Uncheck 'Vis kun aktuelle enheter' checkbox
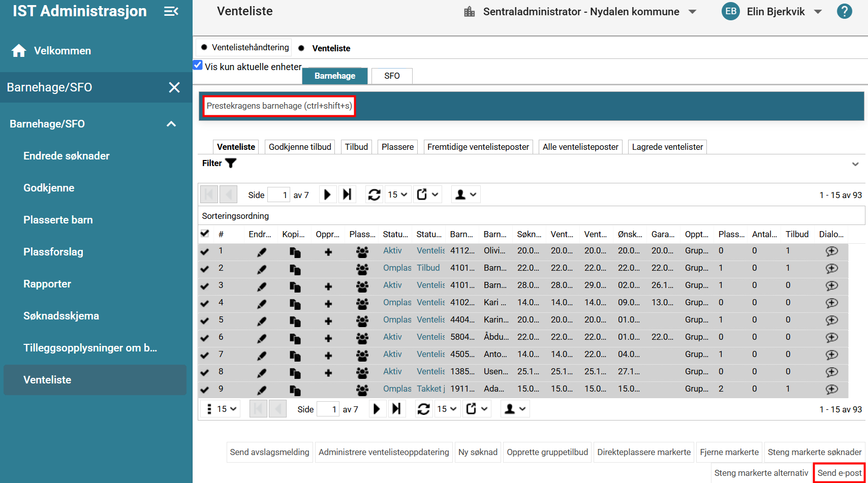This screenshot has height=483, width=868. [198, 65]
